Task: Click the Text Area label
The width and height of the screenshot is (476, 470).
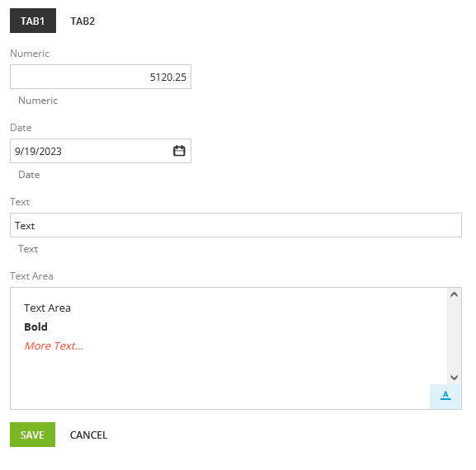Action: (31, 276)
